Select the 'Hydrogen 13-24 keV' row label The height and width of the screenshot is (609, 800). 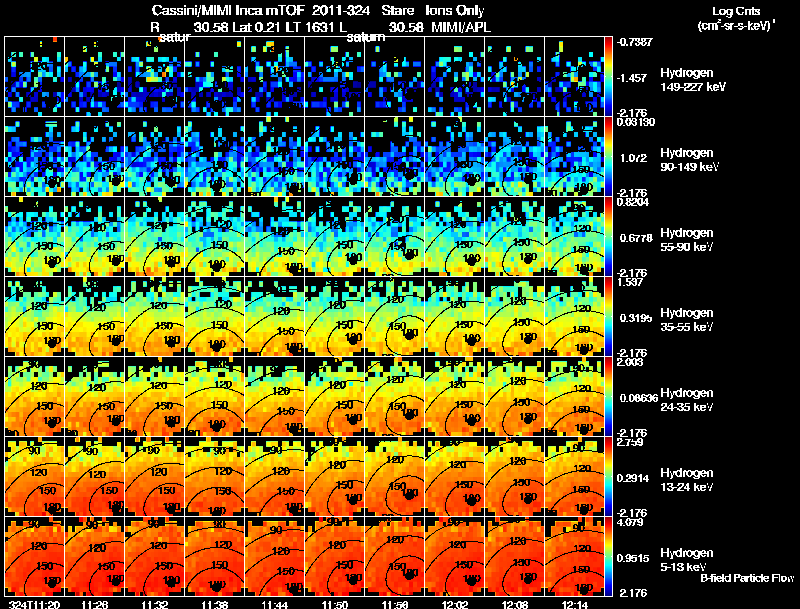pyautogui.click(x=687, y=480)
